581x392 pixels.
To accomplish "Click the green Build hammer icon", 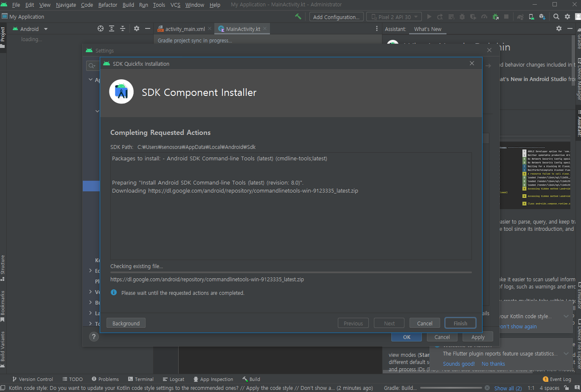I will (298, 17).
